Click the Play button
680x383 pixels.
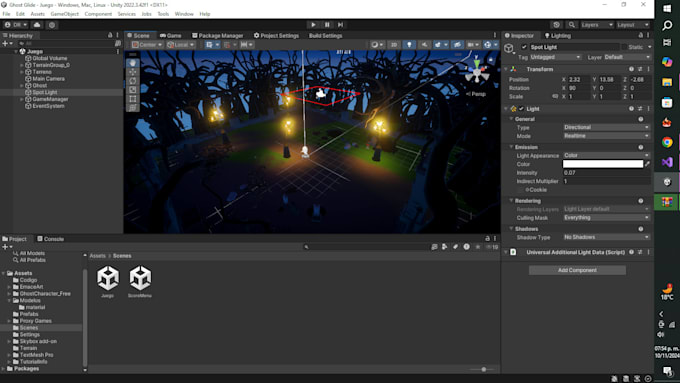[313, 25]
